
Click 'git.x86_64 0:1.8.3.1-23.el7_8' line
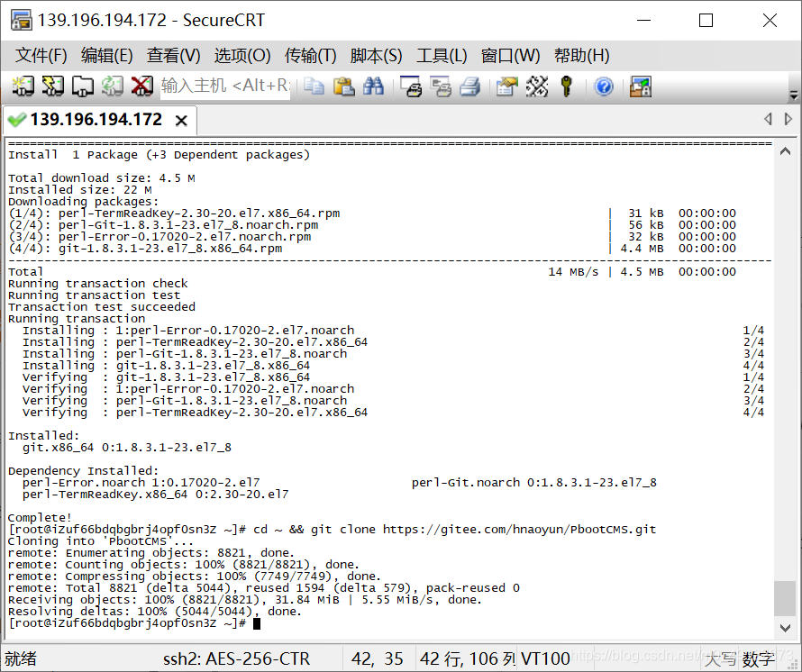tap(127, 448)
